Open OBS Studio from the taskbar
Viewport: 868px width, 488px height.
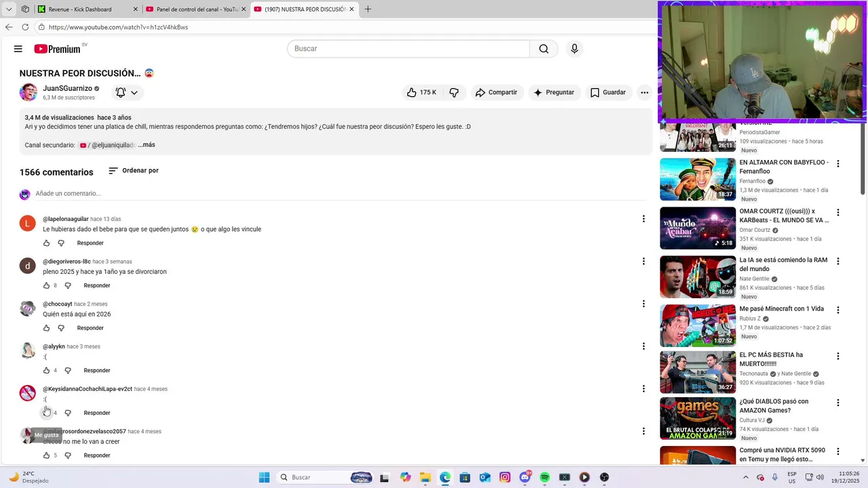[604, 477]
